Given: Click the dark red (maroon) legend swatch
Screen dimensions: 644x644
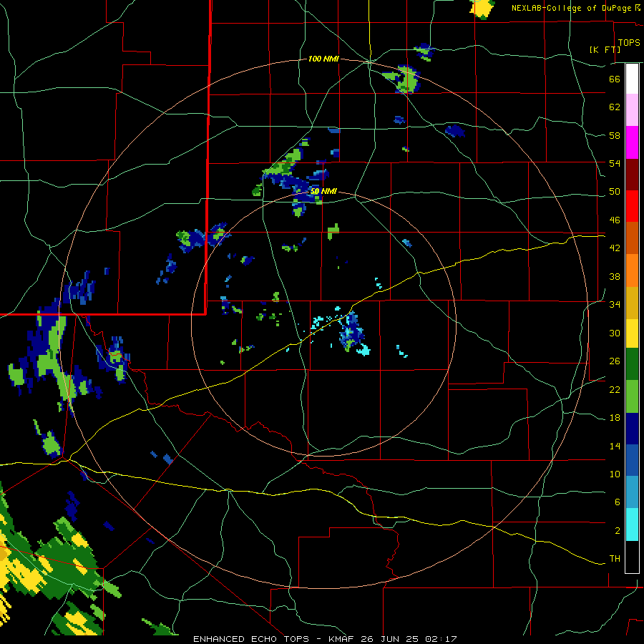Looking at the screenshot, I should coord(632,175).
